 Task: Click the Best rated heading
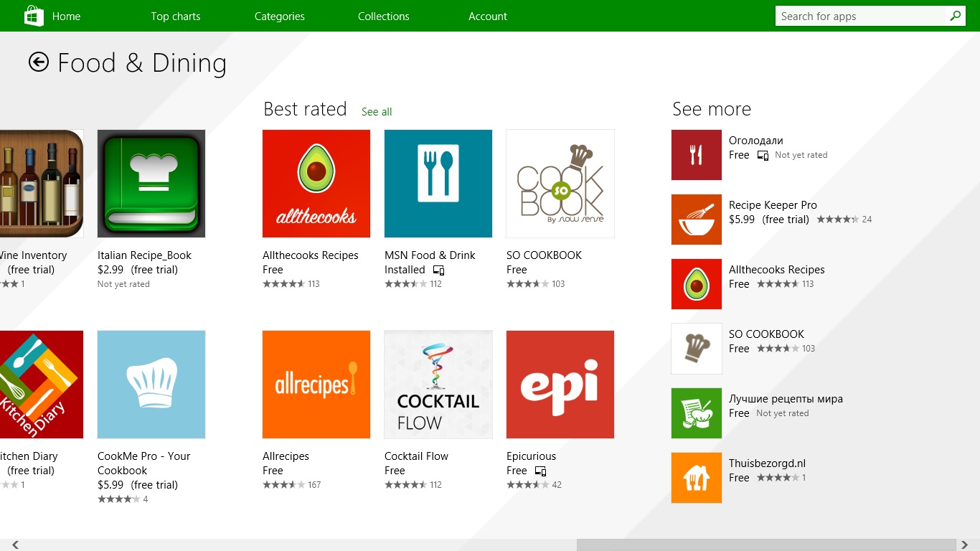coord(305,109)
